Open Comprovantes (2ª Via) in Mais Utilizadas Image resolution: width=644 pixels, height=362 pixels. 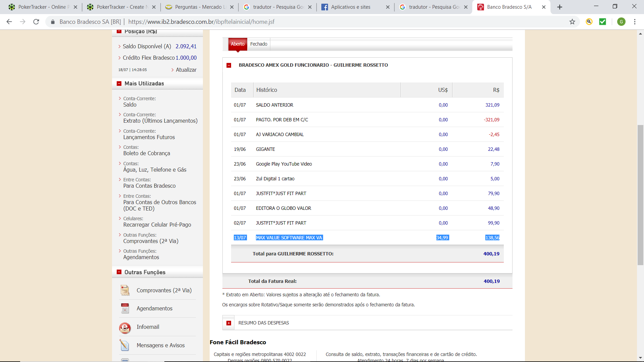point(151,241)
